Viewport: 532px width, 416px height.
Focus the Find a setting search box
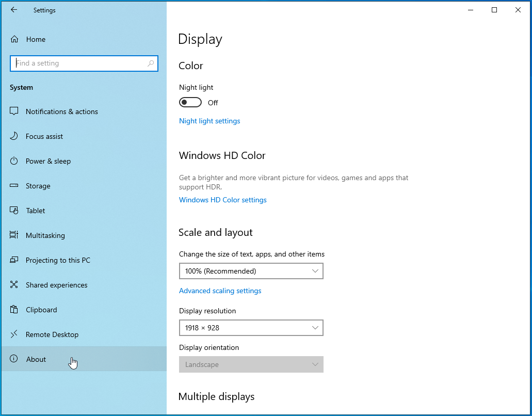click(x=84, y=63)
